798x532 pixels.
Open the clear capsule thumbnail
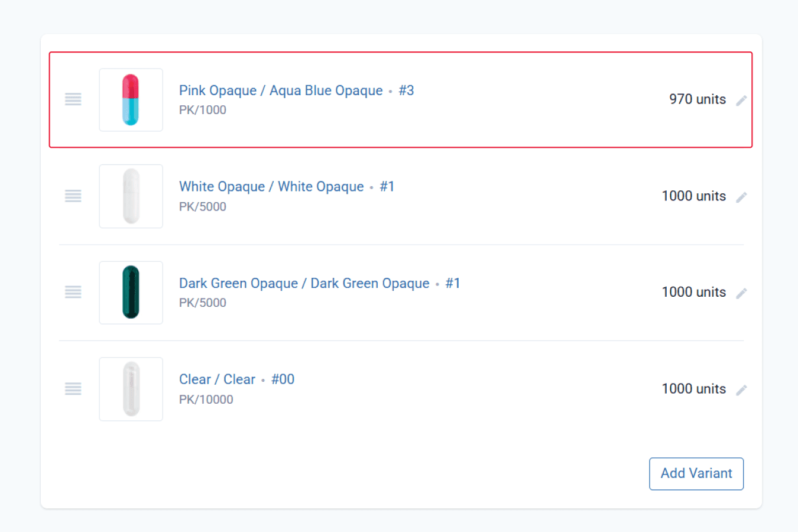131,389
